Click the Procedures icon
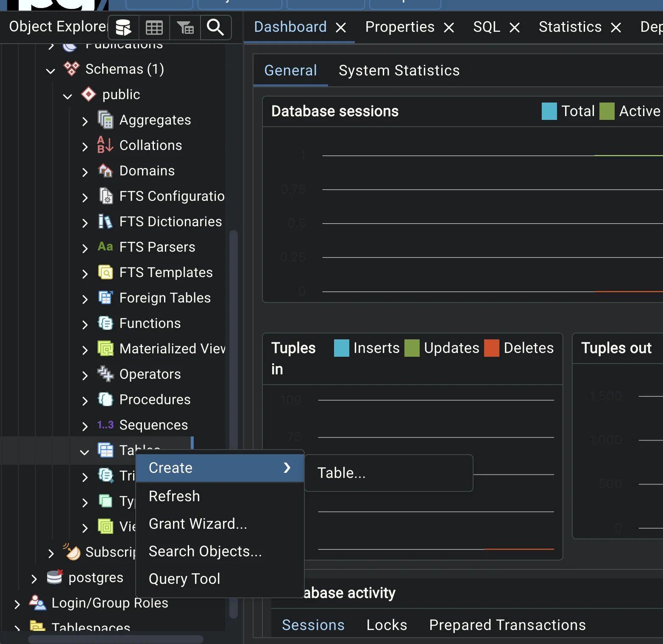The width and height of the screenshot is (663, 644). (106, 399)
